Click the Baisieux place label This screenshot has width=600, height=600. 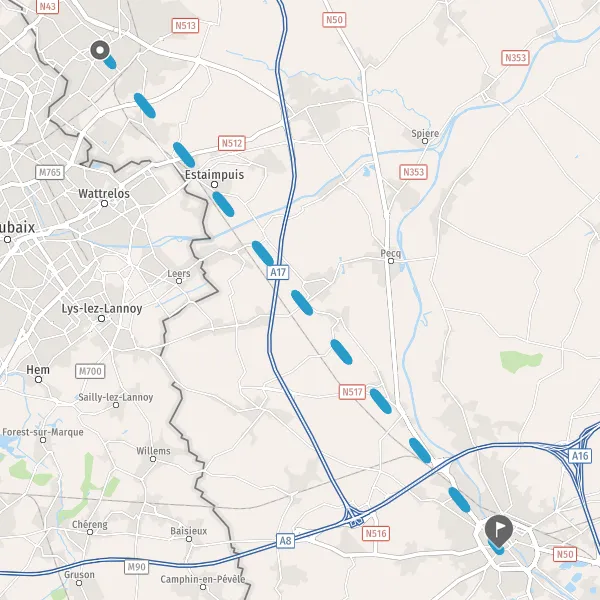189,531
